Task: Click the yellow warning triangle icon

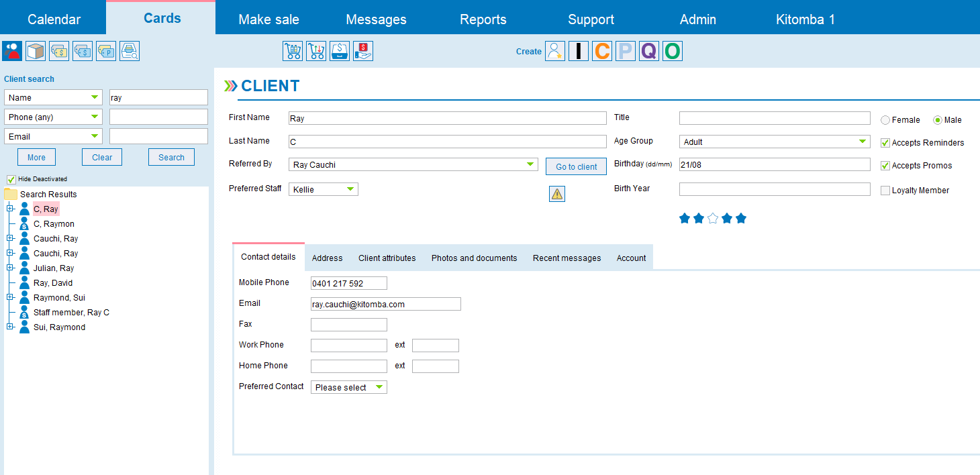Action: (557, 194)
